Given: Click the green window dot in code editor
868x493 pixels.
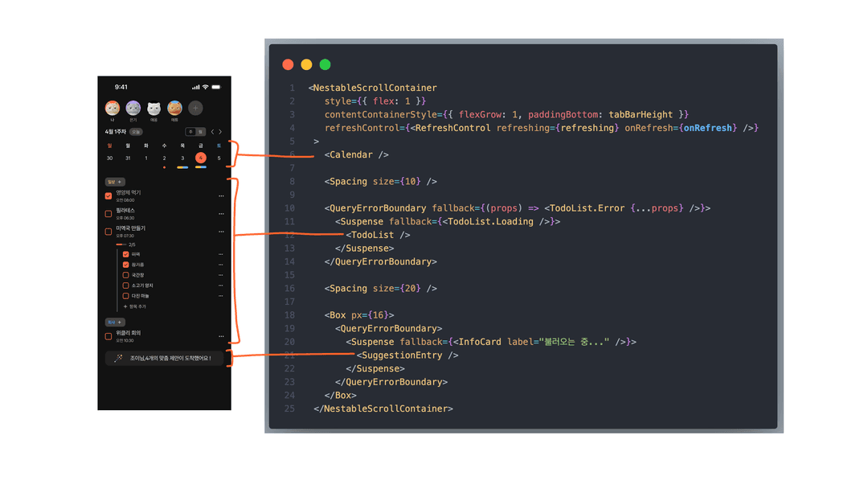Looking at the screenshot, I should point(325,64).
